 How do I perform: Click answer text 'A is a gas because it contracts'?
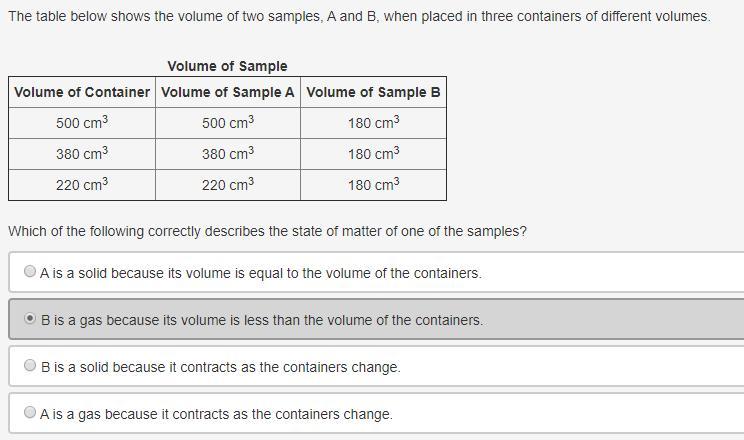pyautogui.click(x=216, y=414)
